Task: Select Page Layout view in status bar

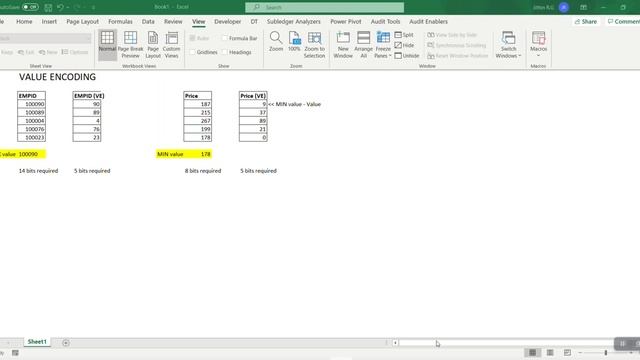Action: (x=550, y=353)
